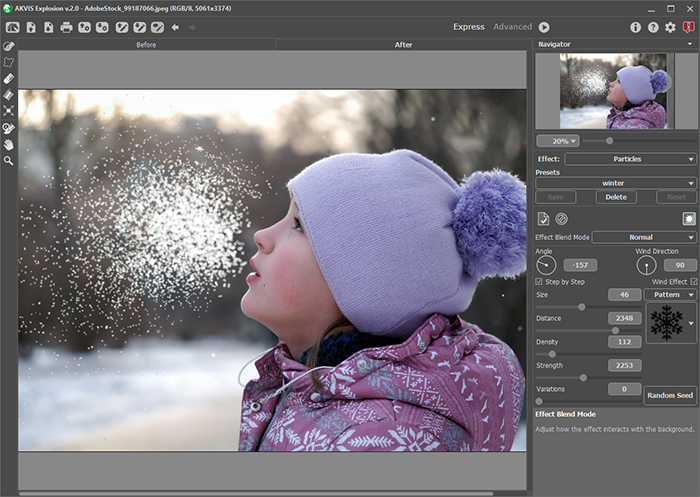The width and height of the screenshot is (700, 497).
Task: Switch to Advanced mode
Action: click(512, 27)
